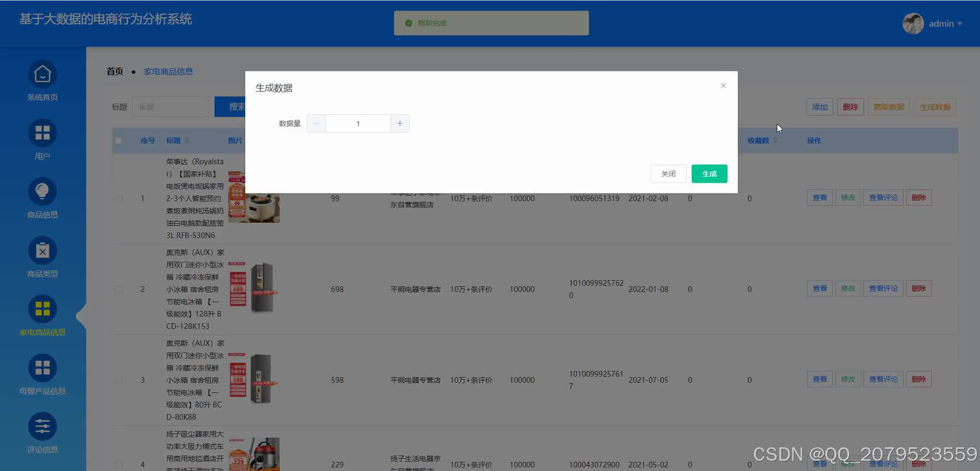
Task: Click the ID cell 100043072900
Action: point(594,465)
